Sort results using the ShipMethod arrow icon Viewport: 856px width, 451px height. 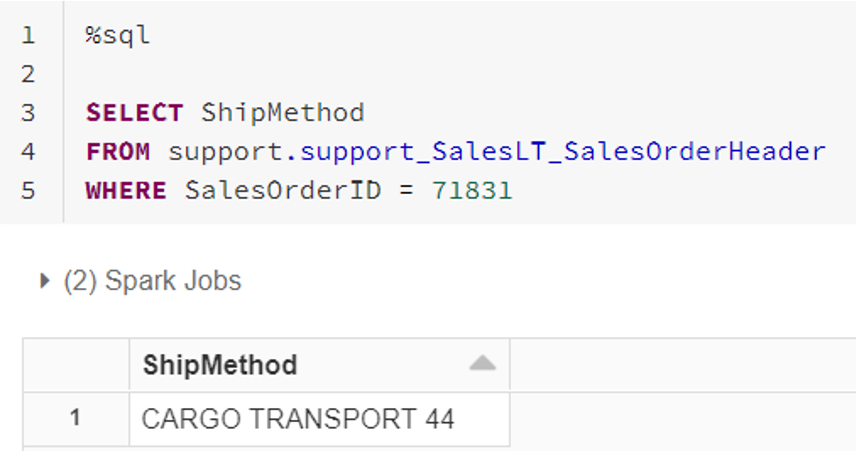(x=482, y=364)
